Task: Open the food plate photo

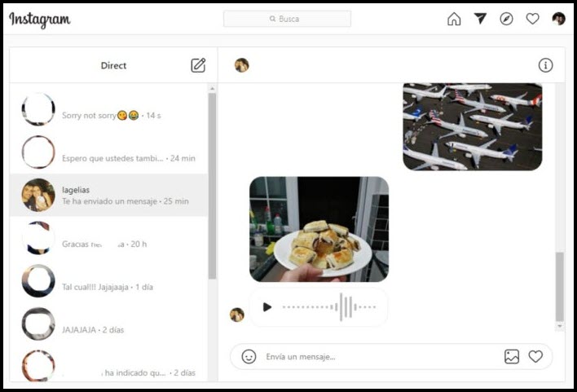Action: point(319,229)
